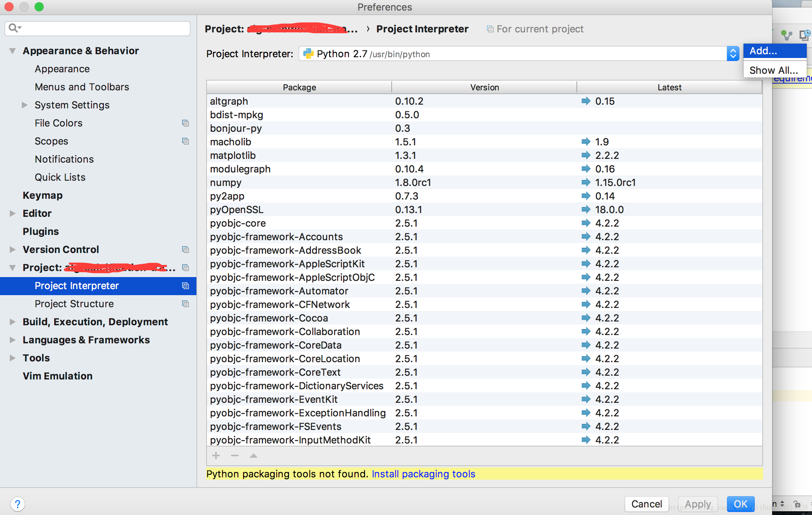This screenshot has width=812, height=515.
Task: Click the Project Structure settings item
Action: 73,304
